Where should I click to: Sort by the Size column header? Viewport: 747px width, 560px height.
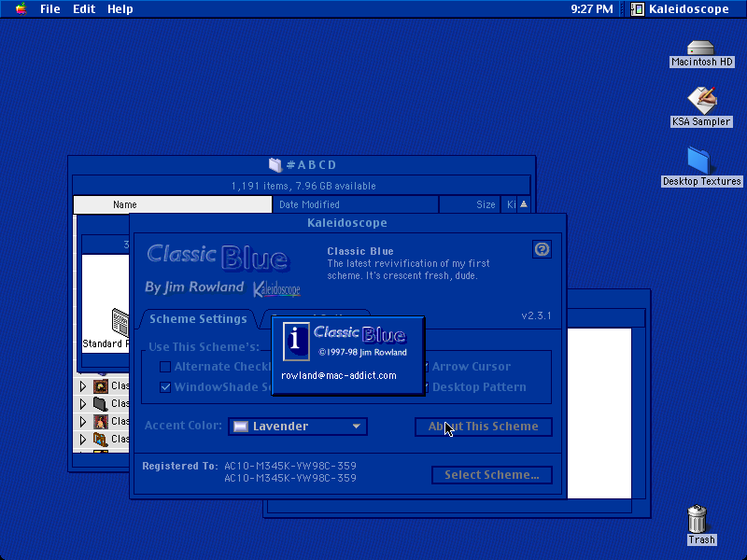[x=470, y=204]
